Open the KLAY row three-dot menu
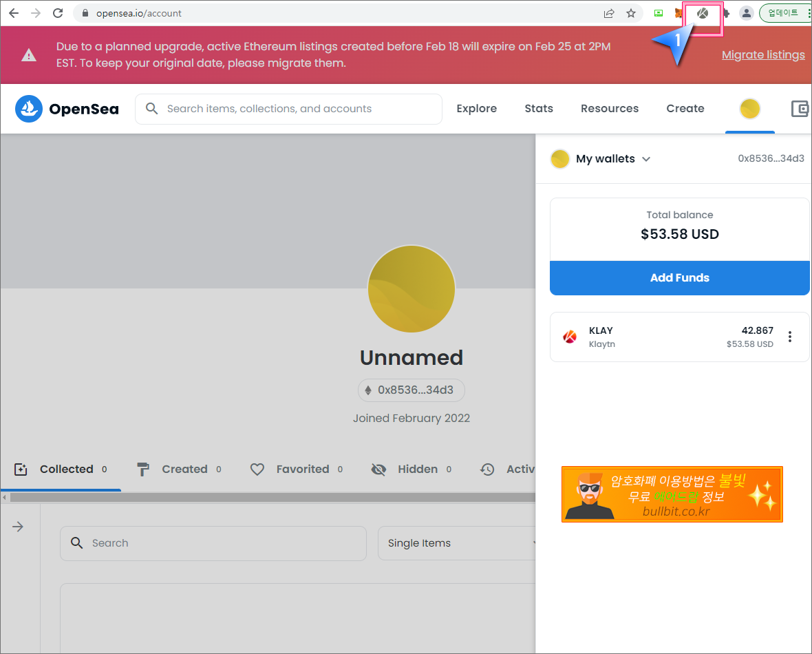The width and height of the screenshot is (812, 654). tap(790, 337)
